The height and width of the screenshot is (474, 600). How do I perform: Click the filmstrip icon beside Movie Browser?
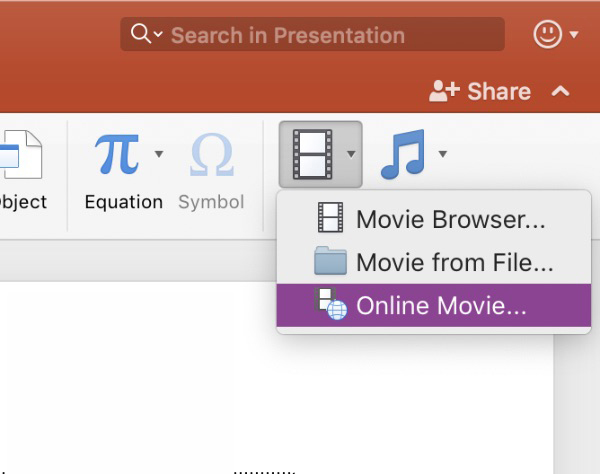[x=330, y=219]
